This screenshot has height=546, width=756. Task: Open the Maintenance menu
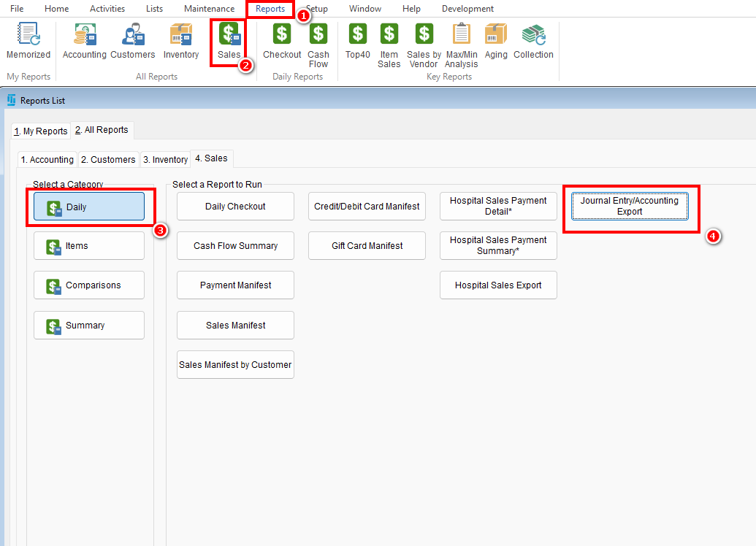(209, 9)
